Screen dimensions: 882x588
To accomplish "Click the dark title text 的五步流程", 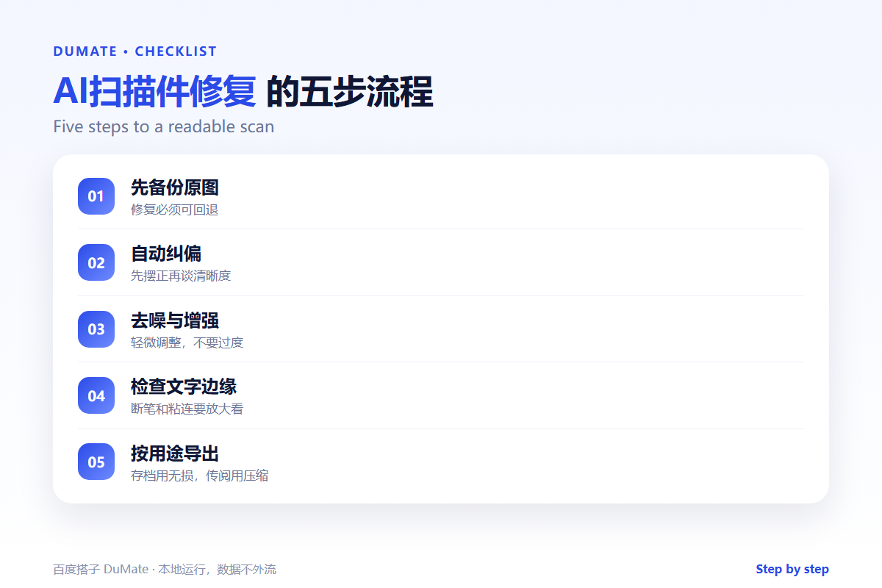I will click(349, 91).
